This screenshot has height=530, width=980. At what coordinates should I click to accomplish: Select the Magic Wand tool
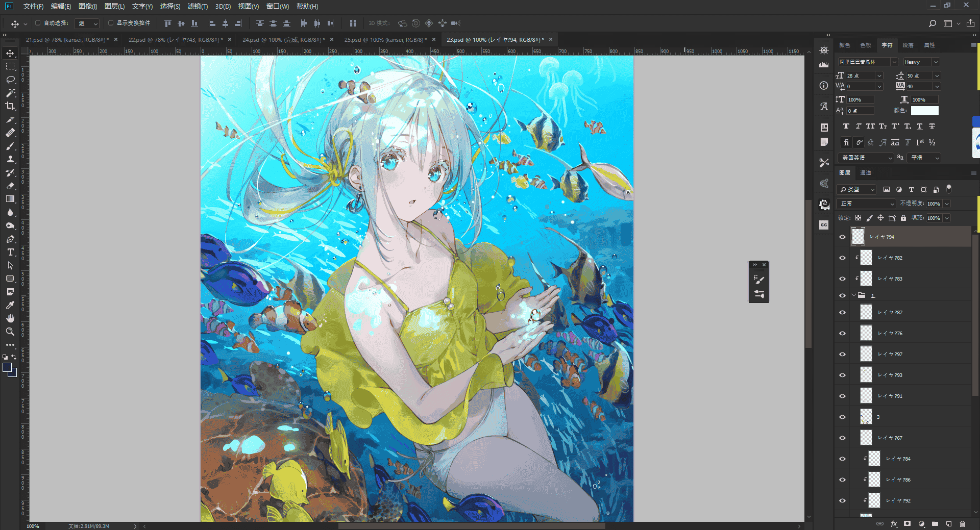click(x=10, y=93)
